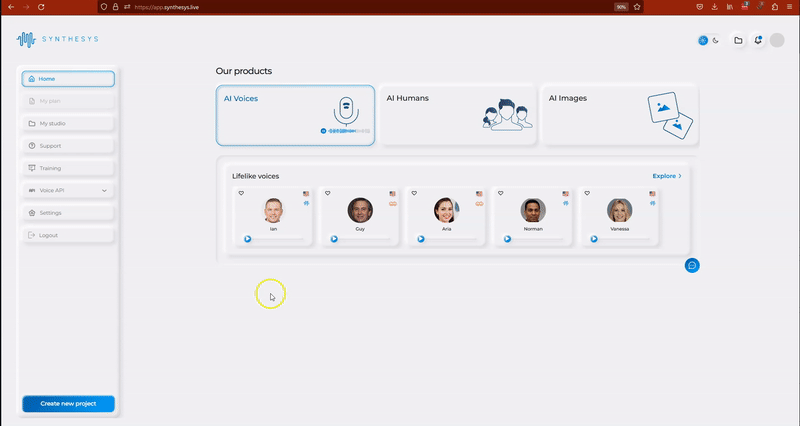Open the browser downloads icon
The image size is (800, 426).
tap(715, 7)
